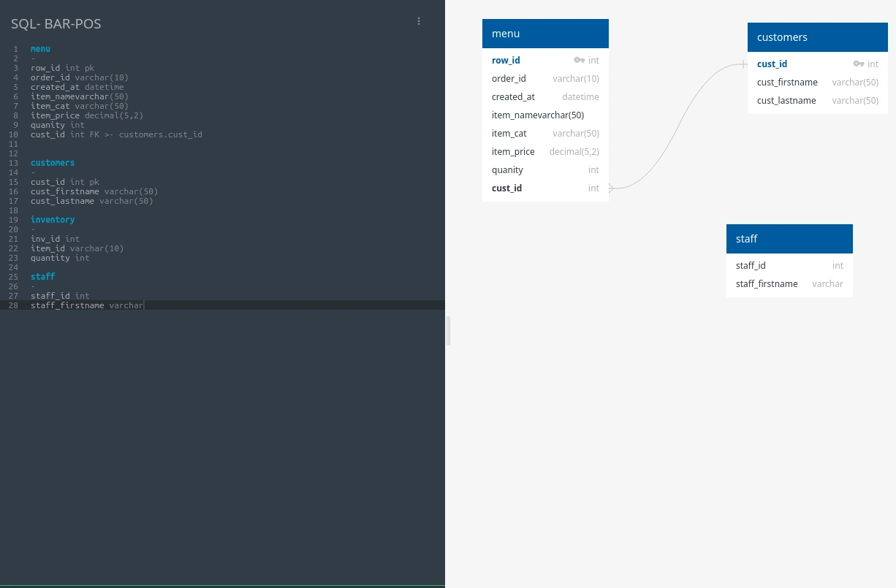The image size is (896, 588).
Task: Place cursor on the inventory line in editor
Action: coord(53,220)
